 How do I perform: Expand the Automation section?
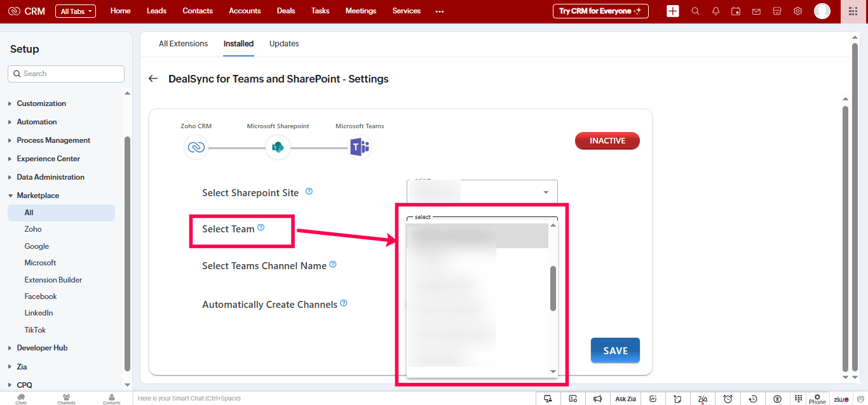click(37, 122)
